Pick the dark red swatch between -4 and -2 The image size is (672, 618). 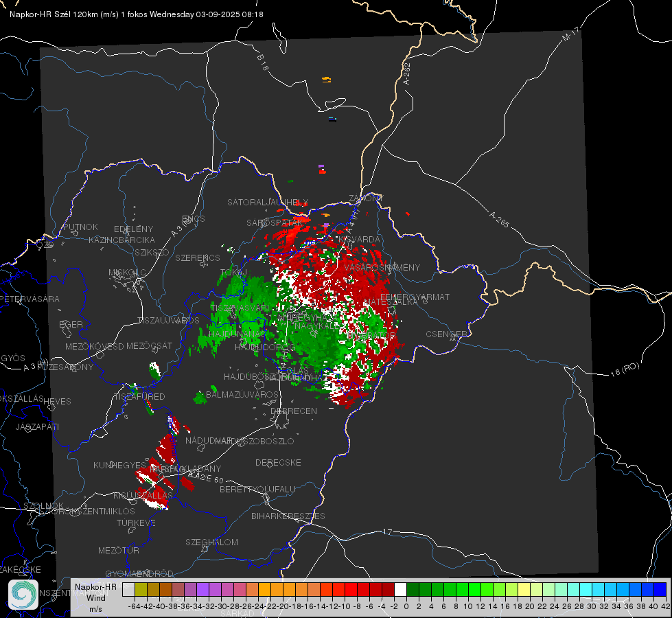coord(388,589)
